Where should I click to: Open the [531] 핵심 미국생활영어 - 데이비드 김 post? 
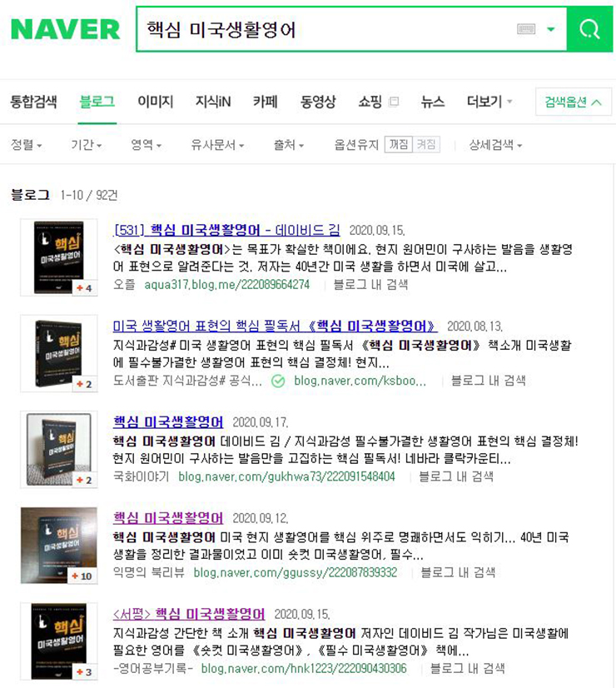tap(226, 230)
